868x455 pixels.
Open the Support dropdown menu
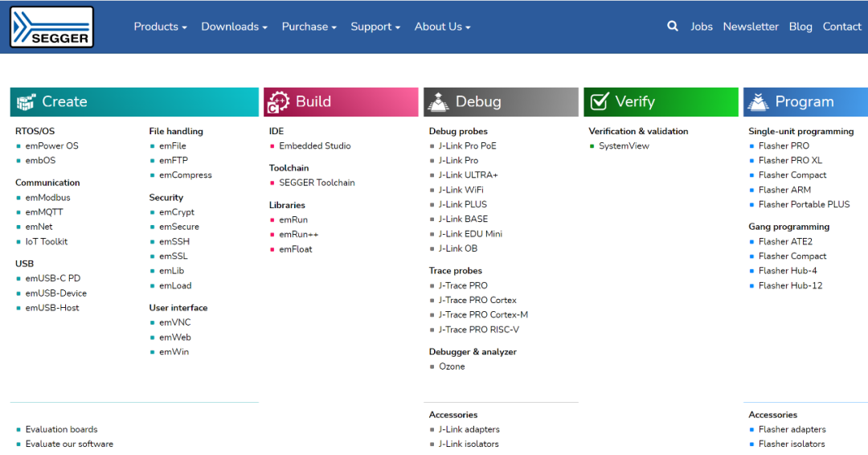click(x=375, y=27)
